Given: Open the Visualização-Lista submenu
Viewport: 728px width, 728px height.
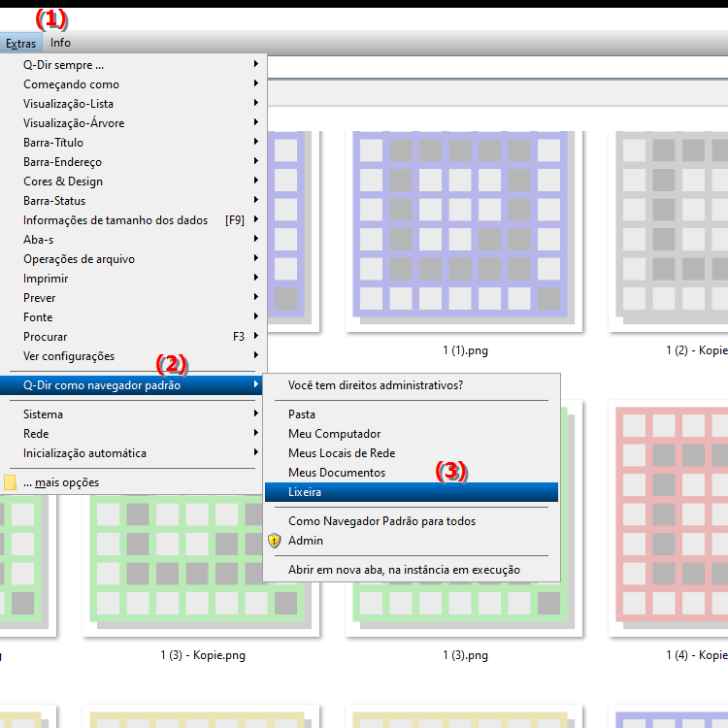Looking at the screenshot, I should point(133,104).
